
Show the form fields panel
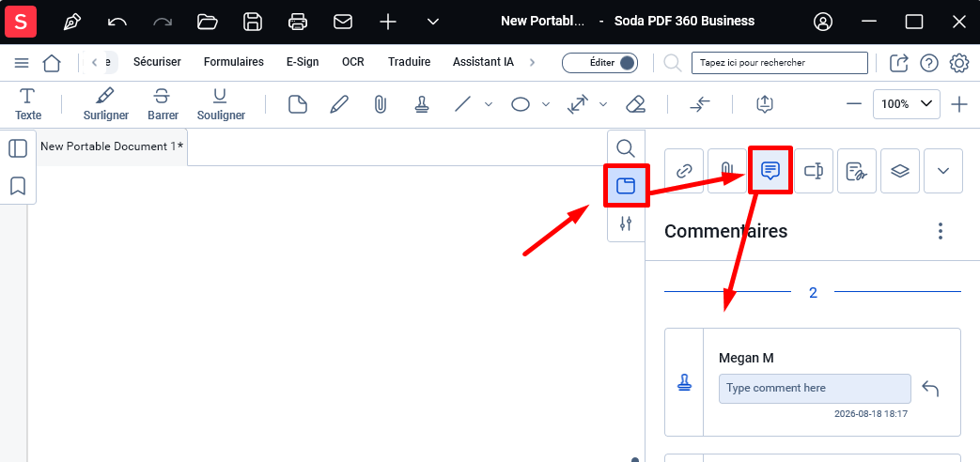click(813, 171)
